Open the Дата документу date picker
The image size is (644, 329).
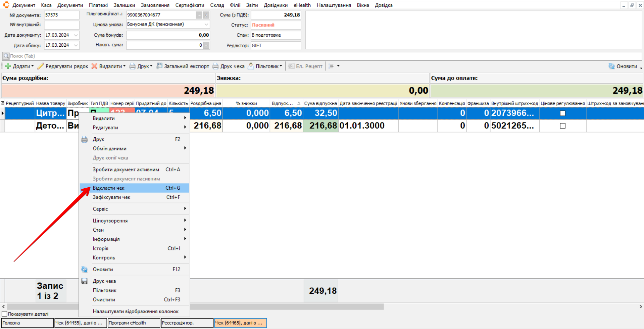(x=76, y=35)
